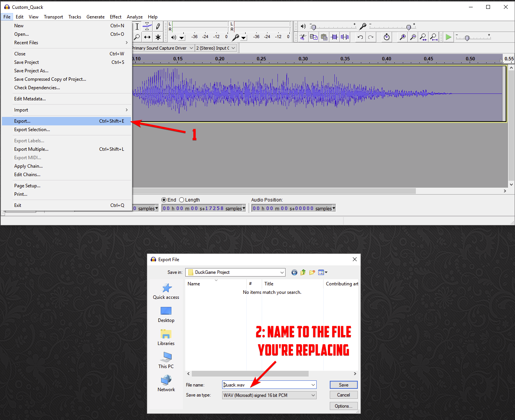
Task: Open recording meter dropdown arrow
Action: 244,38
